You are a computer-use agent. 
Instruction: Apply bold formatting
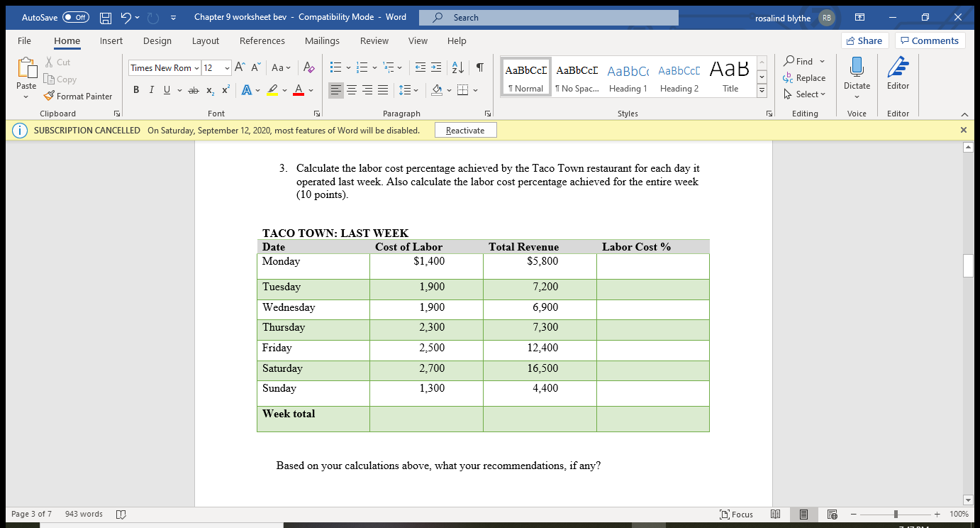pos(136,89)
